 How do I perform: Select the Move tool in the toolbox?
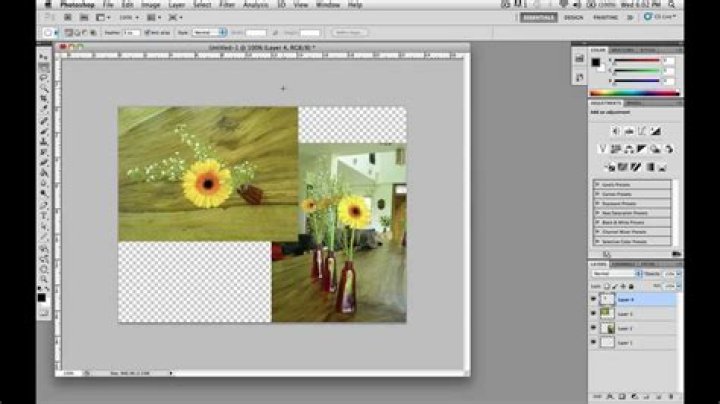tap(44, 56)
